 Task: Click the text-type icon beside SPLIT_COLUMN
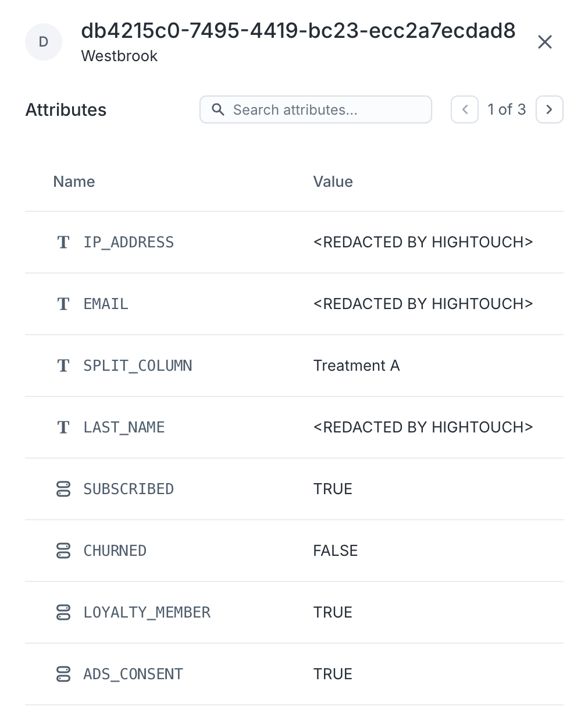tap(63, 366)
